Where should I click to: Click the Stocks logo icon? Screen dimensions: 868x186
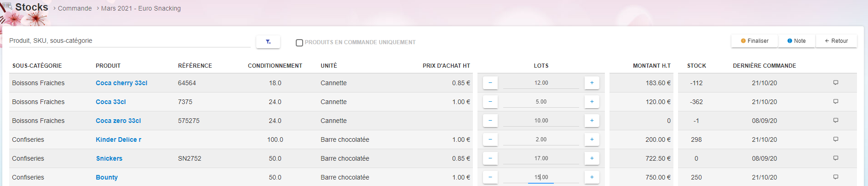pyautogui.click(x=7, y=6)
